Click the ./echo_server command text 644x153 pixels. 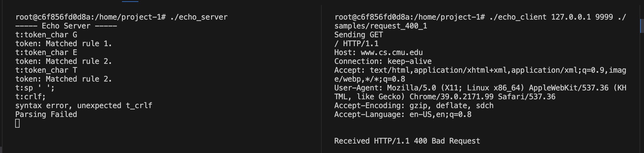click(199, 17)
